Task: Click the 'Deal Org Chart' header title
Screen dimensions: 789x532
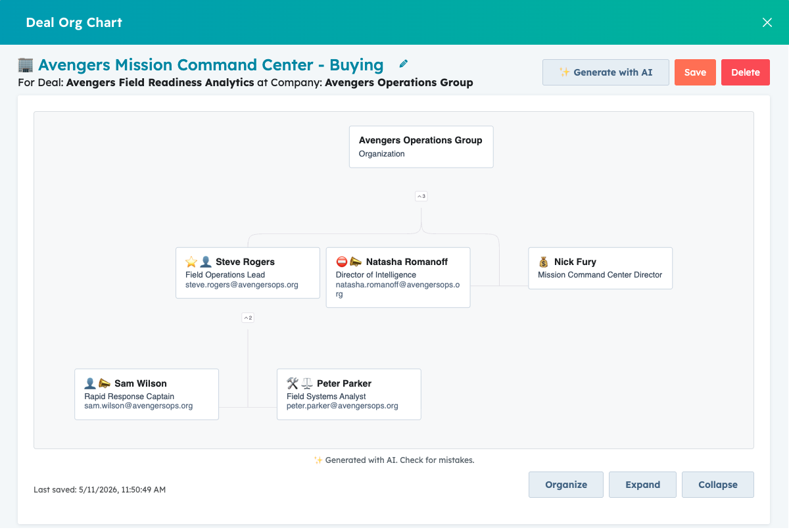Action: [x=74, y=22]
